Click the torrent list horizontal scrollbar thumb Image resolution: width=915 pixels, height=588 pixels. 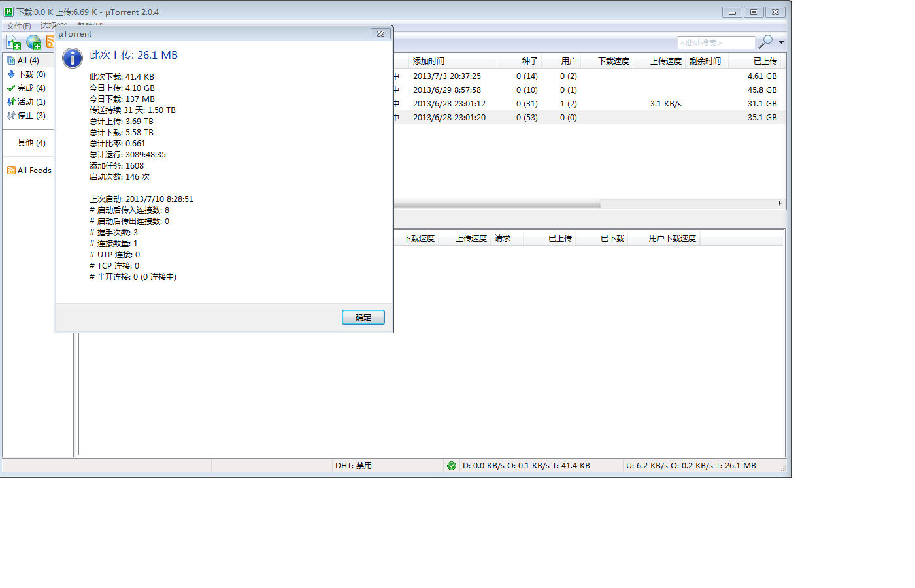pos(497,204)
